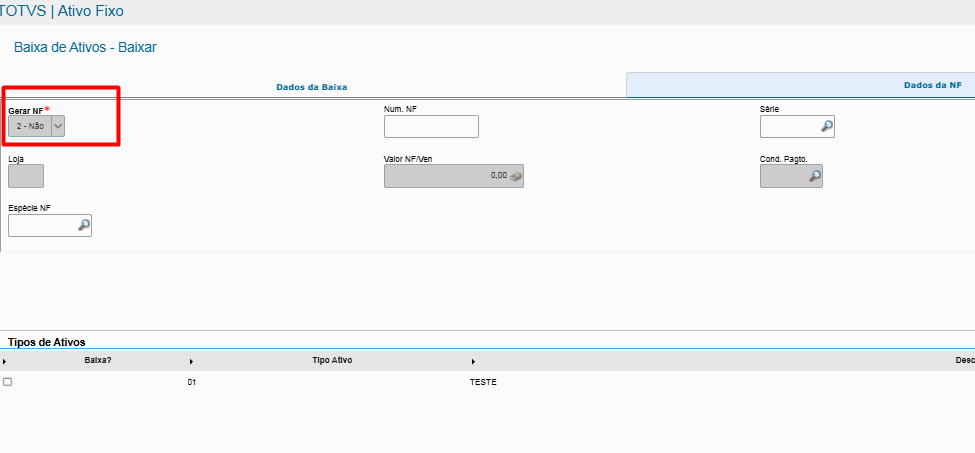Click the Cond. Pagto. field

point(792,176)
